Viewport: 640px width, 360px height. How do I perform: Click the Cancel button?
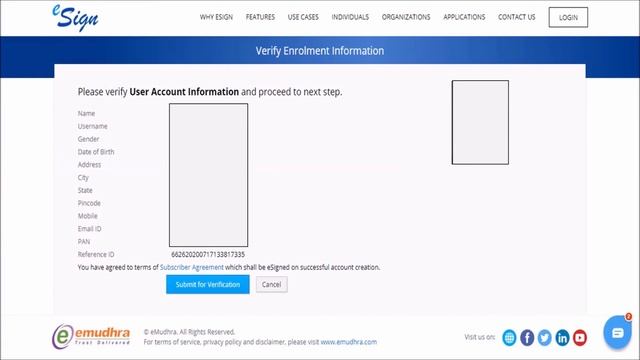click(271, 284)
